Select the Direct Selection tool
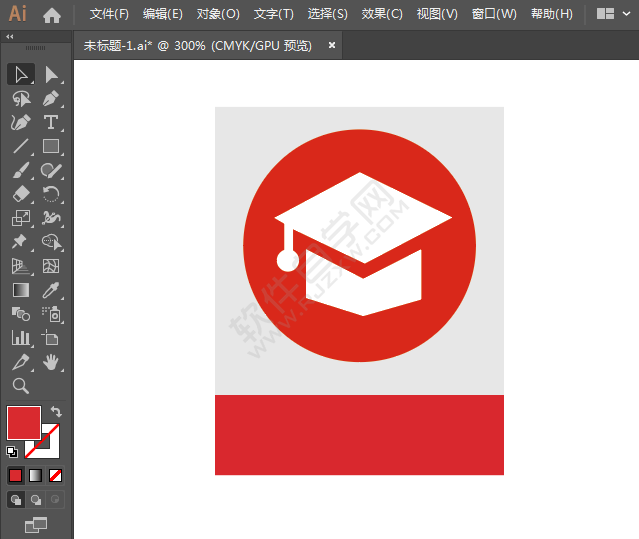This screenshot has width=639, height=539. click(51, 74)
